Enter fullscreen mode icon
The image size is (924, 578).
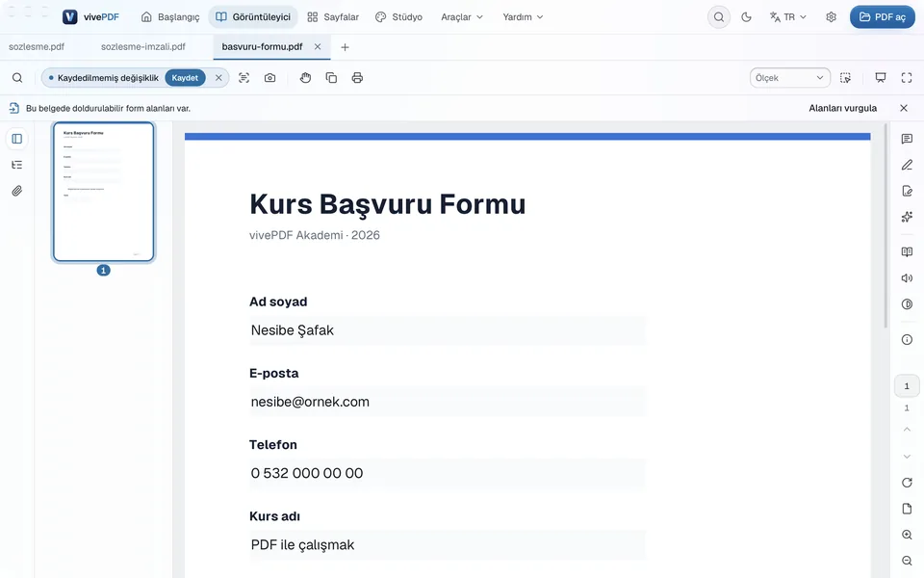(x=907, y=78)
